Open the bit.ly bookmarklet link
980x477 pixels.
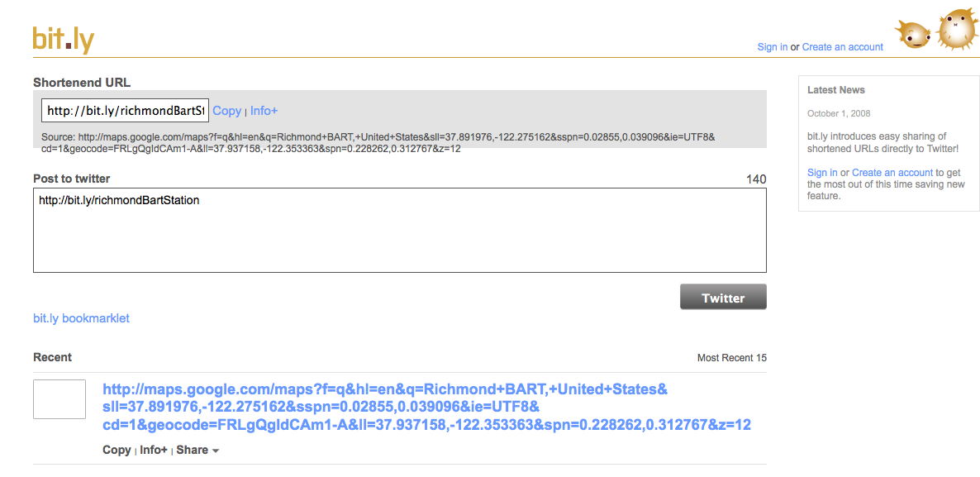coord(81,318)
